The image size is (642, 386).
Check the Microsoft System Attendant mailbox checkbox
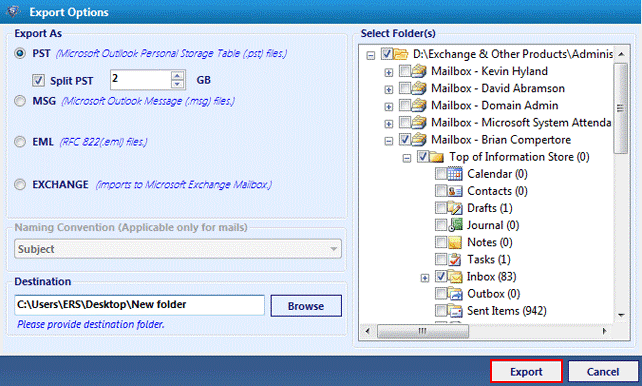click(405, 122)
